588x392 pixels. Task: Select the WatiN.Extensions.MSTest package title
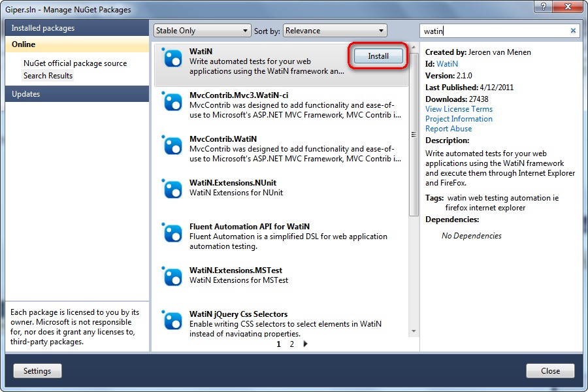(x=235, y=270)
